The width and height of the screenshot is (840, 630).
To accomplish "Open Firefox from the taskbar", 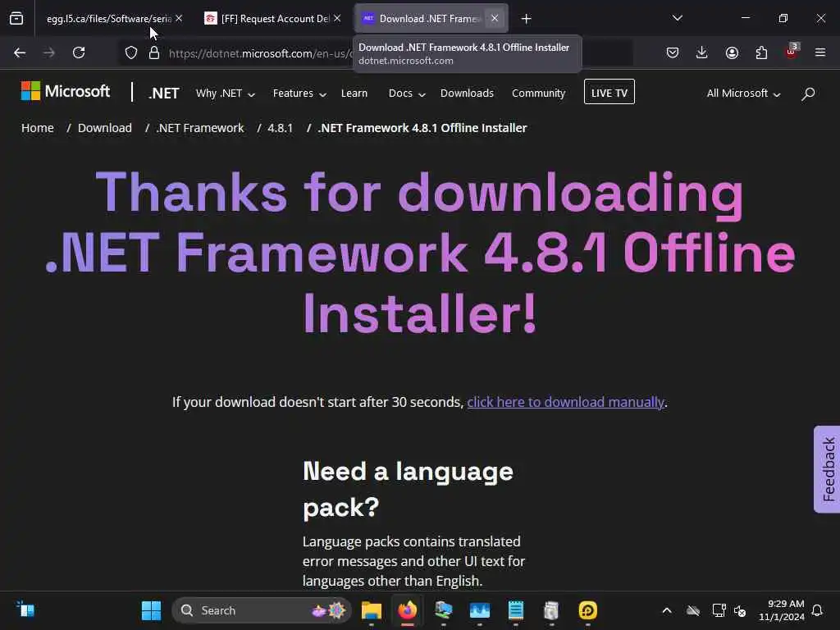I will click(408, 610).
